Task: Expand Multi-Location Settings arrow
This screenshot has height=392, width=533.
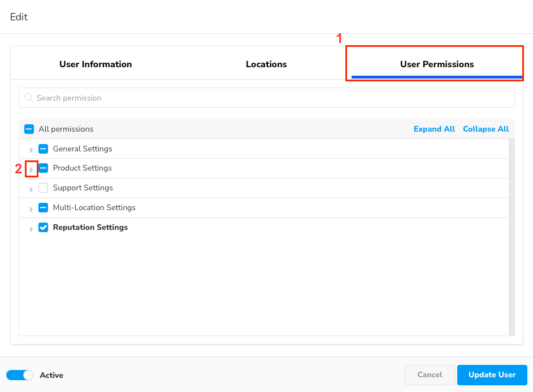Action: [31, 208]
